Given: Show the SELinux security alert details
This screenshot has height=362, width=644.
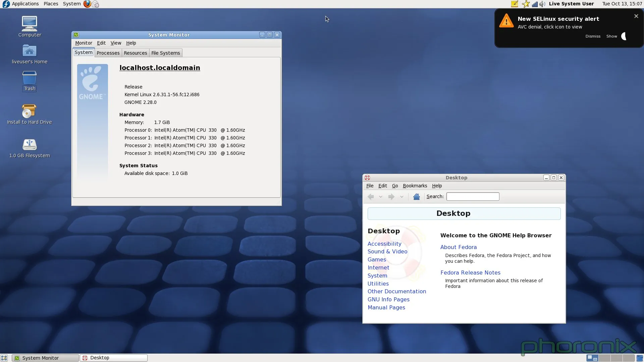Looking at the screenshot, I should click(611, 36).
